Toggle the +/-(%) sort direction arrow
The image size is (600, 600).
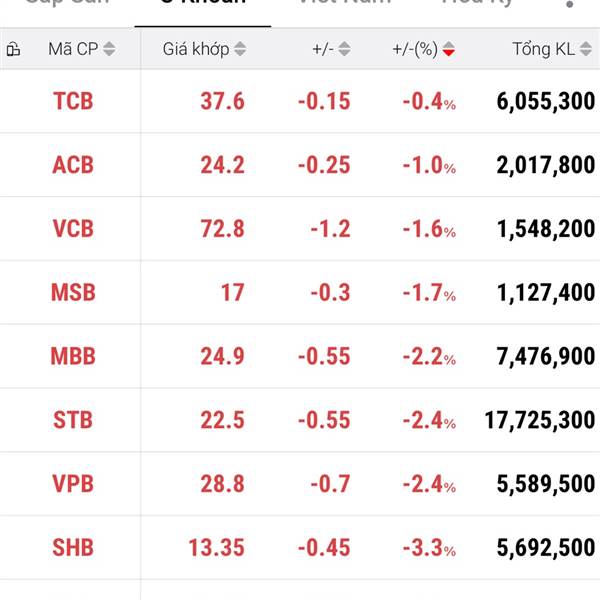(448, 49)
